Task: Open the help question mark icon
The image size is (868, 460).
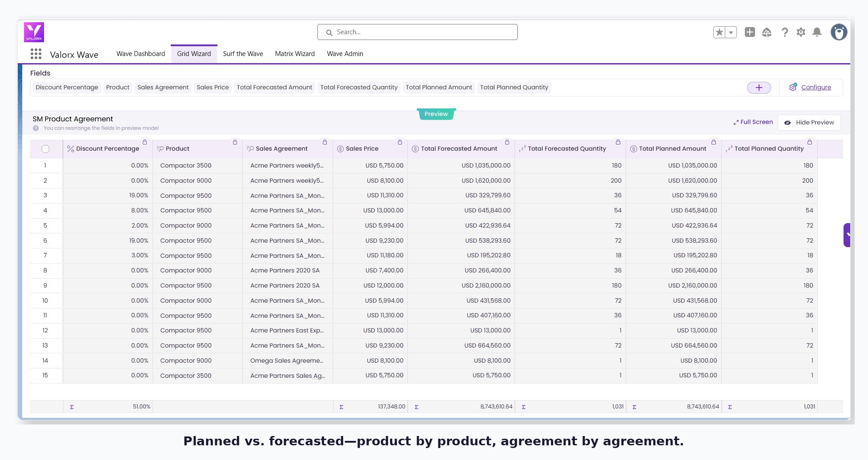Action: click(785, 32)
